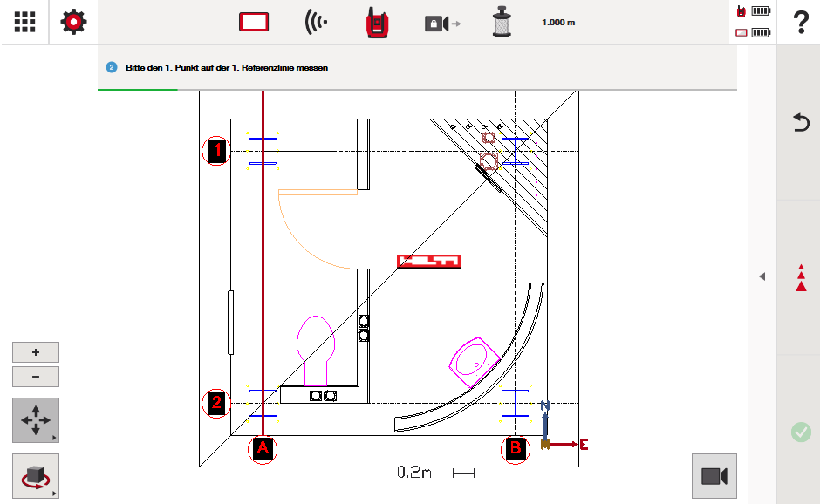Click the undo back arrow
The width and height of the screenshot is (820, 504).
coord(800,123)
